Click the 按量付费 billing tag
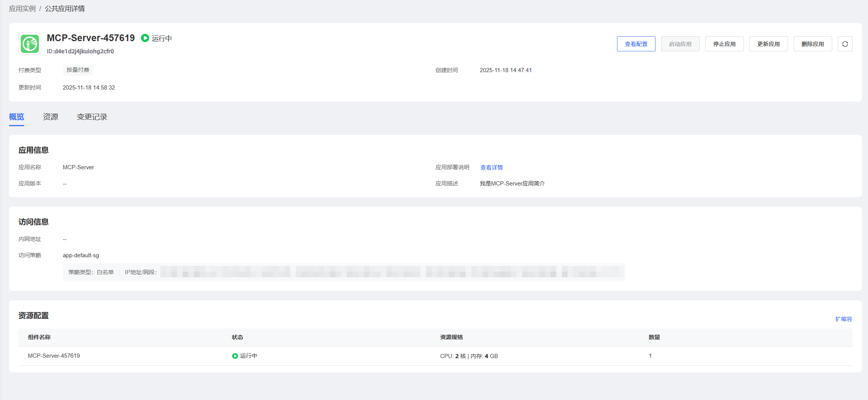The image size is (868, 400). click(78, 70)
